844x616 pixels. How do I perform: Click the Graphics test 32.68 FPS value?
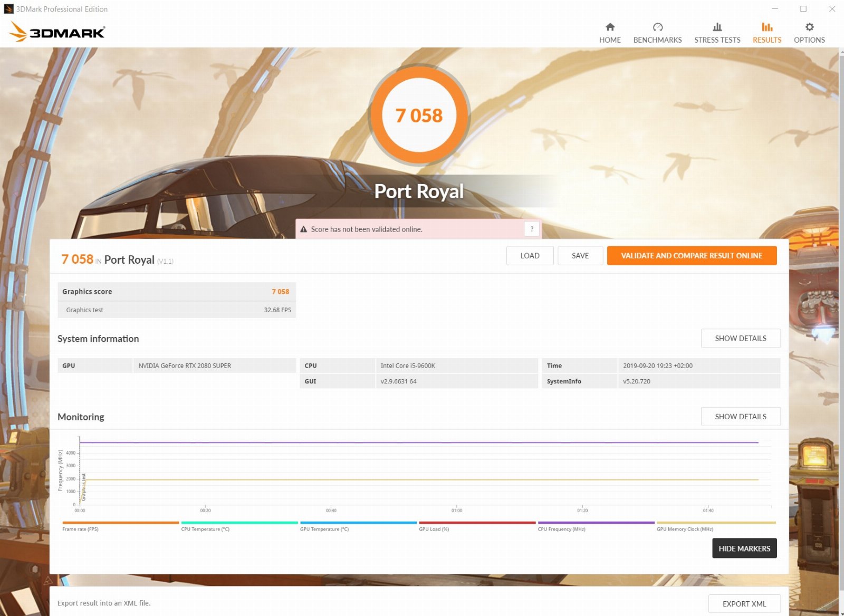point(277,310)
